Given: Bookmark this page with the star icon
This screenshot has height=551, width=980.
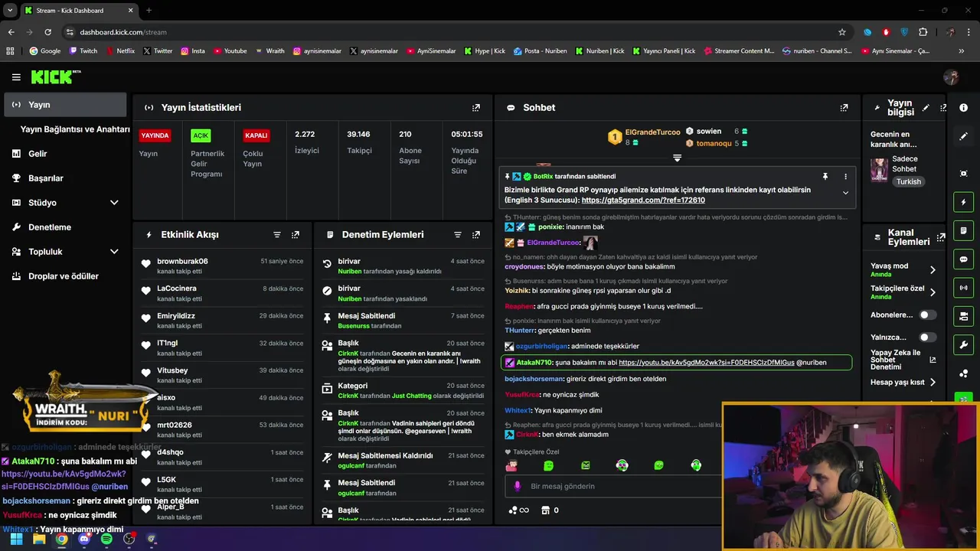Looking at the screenshot, I should coord(842,32).
